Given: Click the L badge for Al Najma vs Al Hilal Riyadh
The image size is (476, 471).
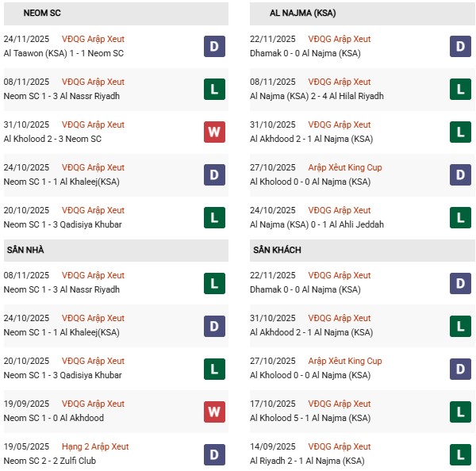Looking at the screenshot, I should click(x=460, y=90).
